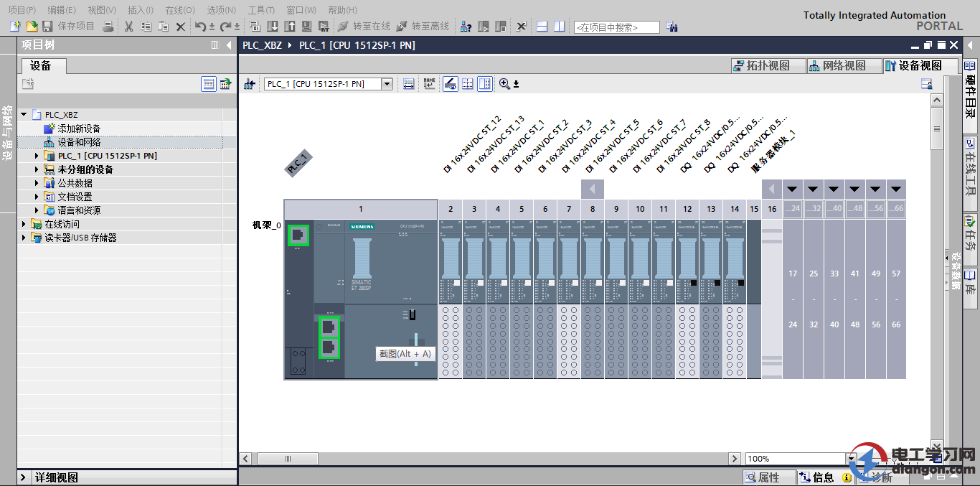The width and height of the screenshot is (980, 486).
Task: Expand the 在线访问 tree node
Action: point(24,224)
